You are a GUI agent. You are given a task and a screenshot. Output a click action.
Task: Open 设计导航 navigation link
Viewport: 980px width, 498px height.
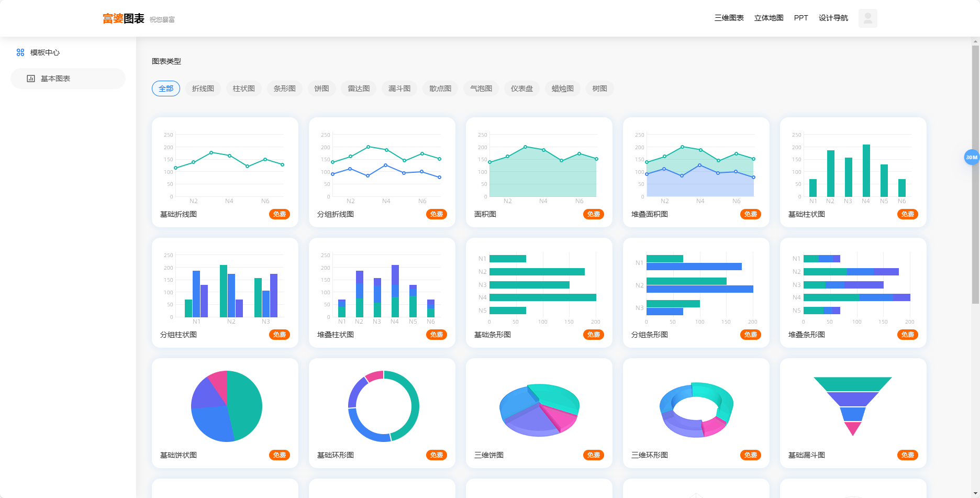click(833, 18)
